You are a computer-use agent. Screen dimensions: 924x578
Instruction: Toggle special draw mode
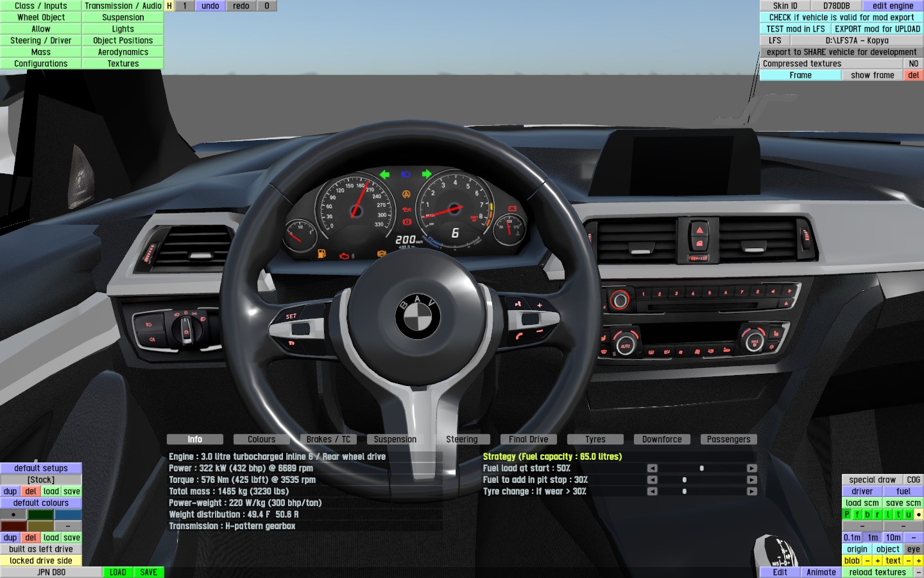[x=873, y=480]
